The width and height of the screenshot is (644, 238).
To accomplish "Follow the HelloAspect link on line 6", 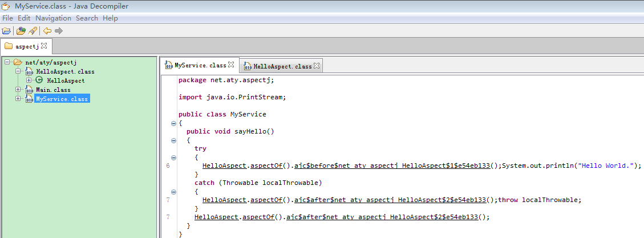I will tap(224, 166).
